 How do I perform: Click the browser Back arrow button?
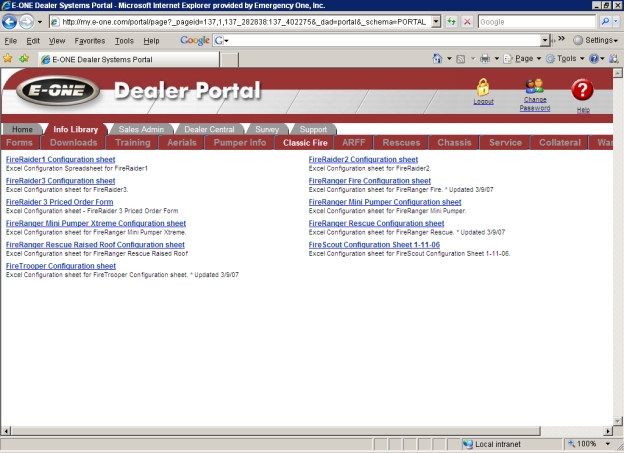pos(10,21)
